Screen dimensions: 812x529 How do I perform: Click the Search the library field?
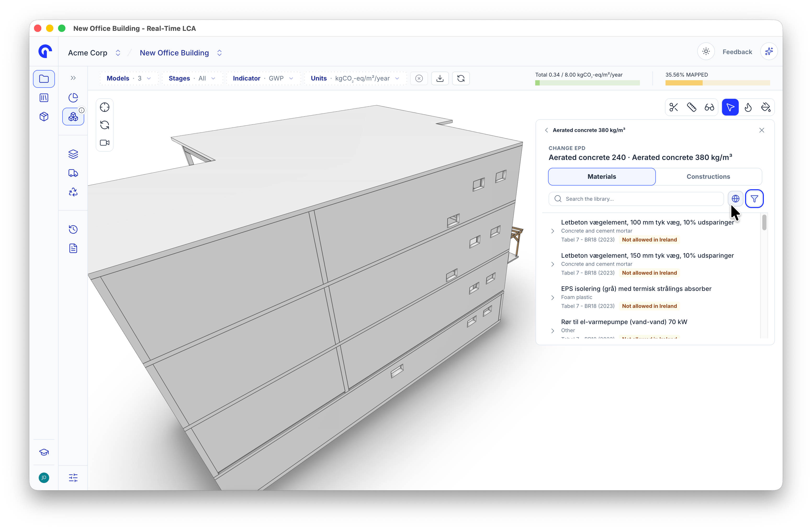pos(636,199)
